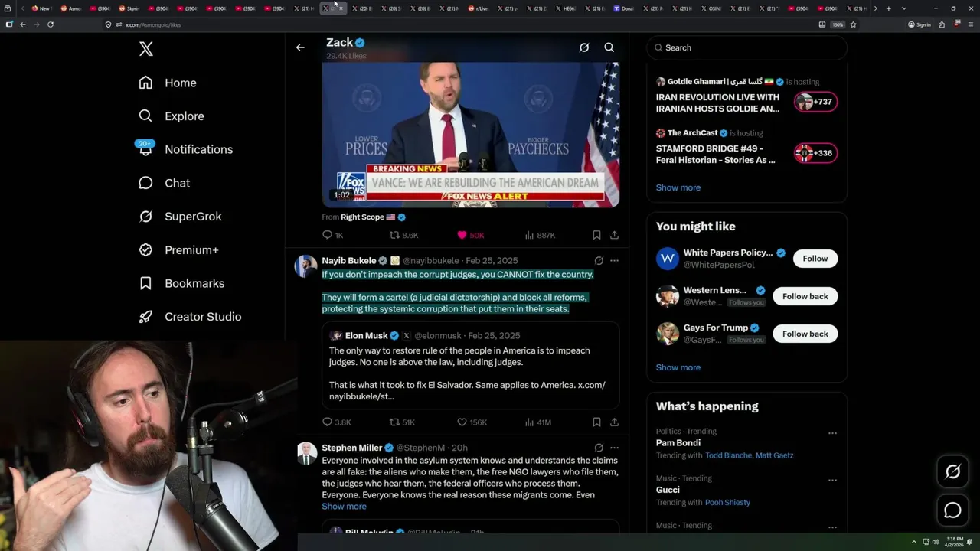The image size is (980, 551).
Task: Open floating chat messages button
Action: click(x=952, y=510)
